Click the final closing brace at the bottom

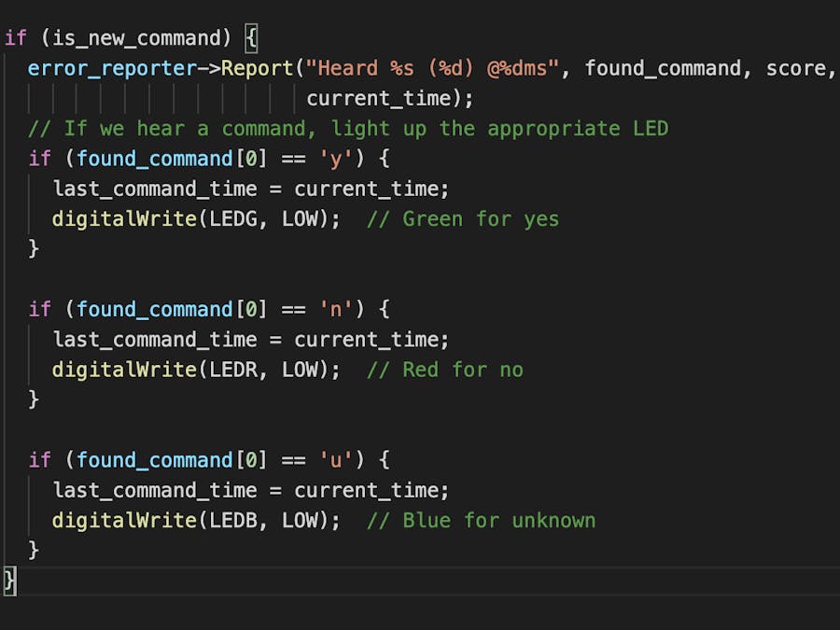pos(9,580)
